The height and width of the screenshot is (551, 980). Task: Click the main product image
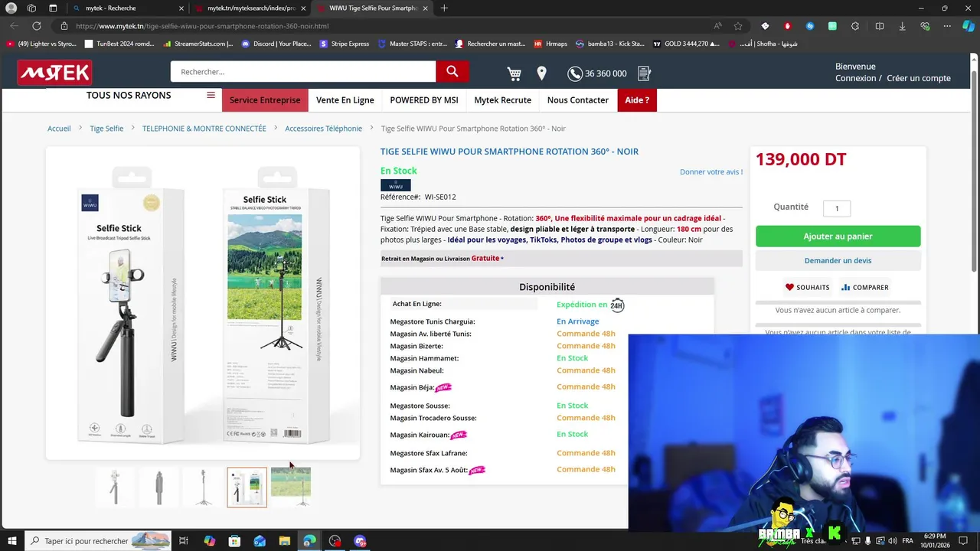[203, 303]
